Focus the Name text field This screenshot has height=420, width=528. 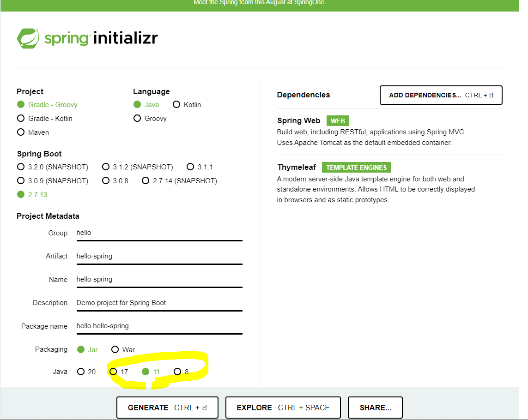(x=159, y=279)
